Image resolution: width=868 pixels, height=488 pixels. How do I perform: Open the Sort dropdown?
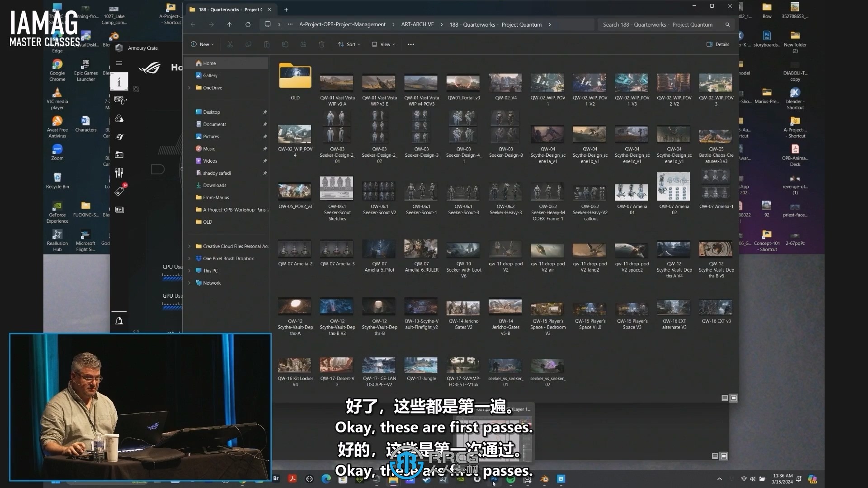349,44
